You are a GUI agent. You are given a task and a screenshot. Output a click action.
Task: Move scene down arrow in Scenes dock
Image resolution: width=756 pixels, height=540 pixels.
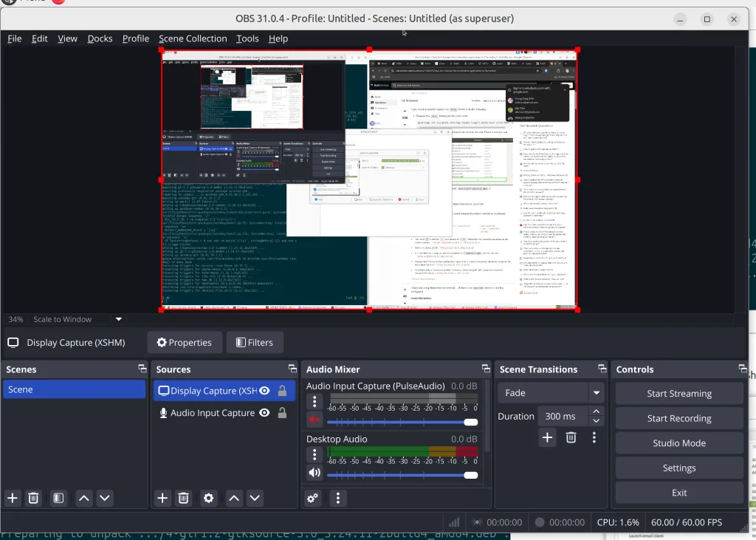click(105, 498)
